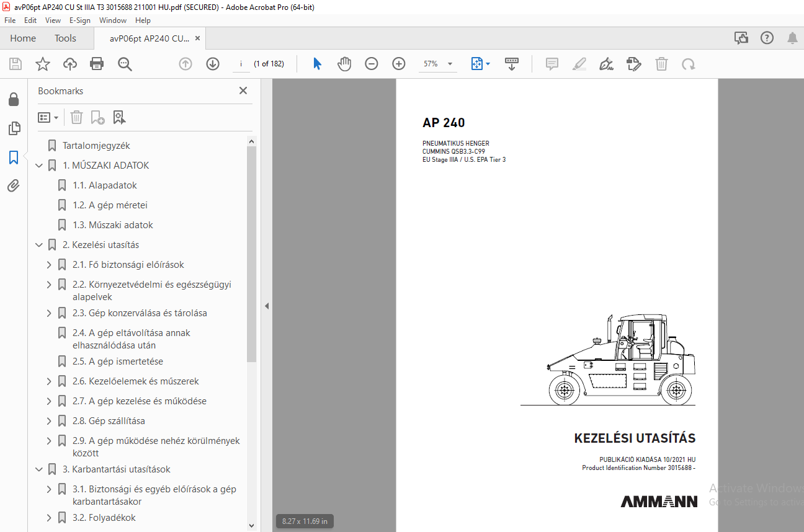Expand the 3.2. Folyadékok bookmark
The width and height of the screenshot is (804, 532).
tap(49, 518)
